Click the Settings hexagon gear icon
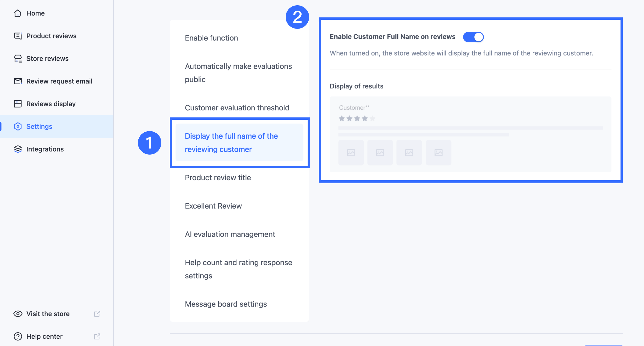Screen dimensions: 644x346 click(x=18, y=126)
